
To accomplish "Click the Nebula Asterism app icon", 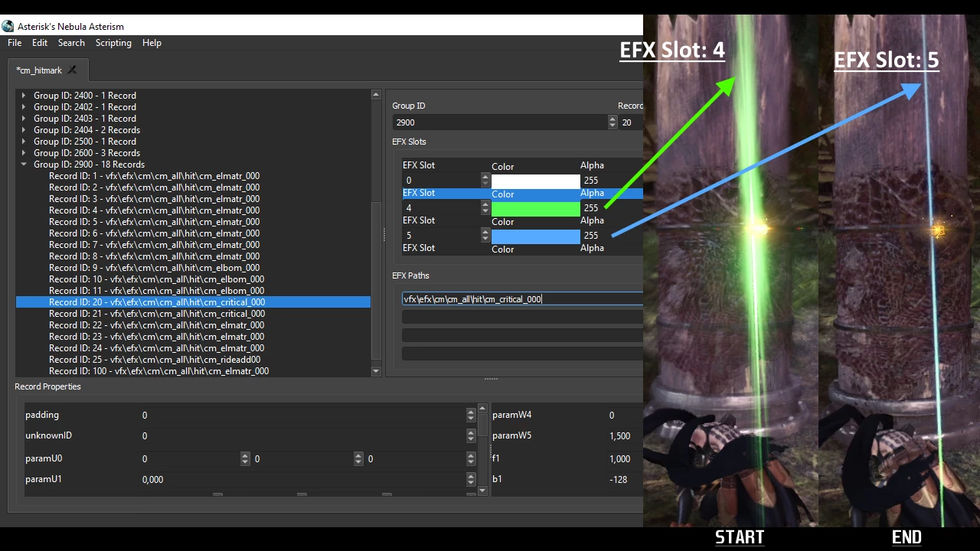I will tap(8, 26).
